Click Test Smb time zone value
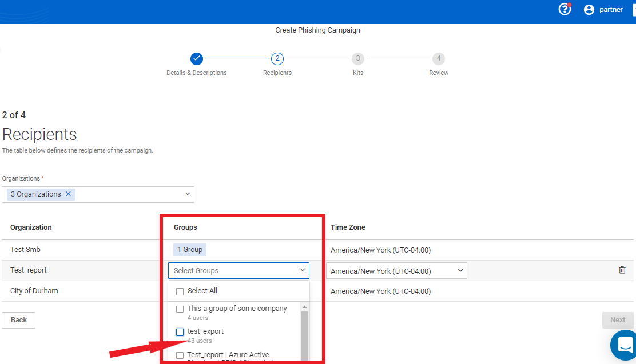The image size is (636, 364). point(380,250)
